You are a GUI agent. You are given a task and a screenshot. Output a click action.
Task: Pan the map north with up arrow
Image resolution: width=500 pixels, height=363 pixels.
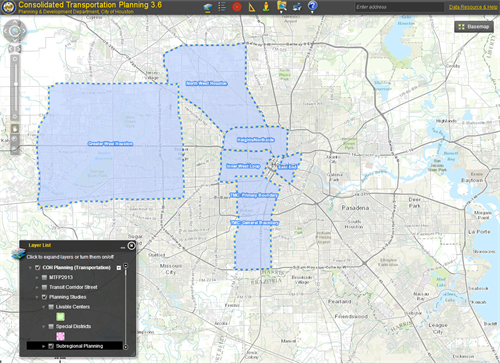(x=15, y=22)
